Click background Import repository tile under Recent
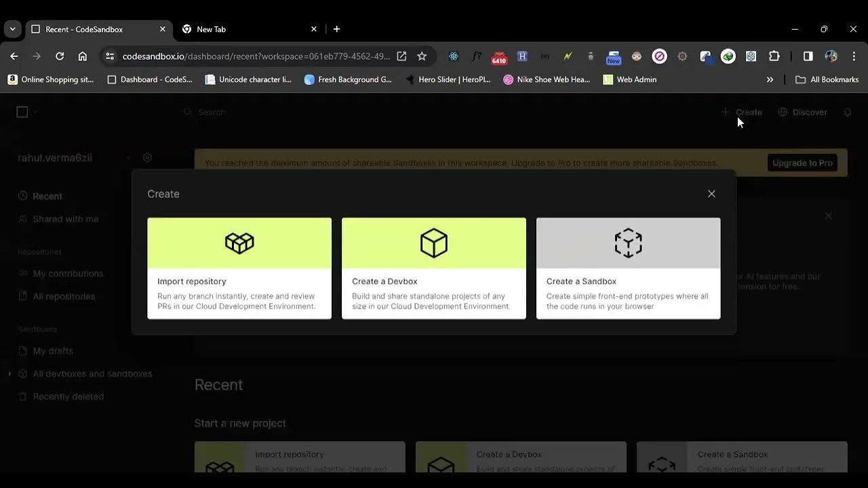The height and width of the screenshot is (488, 868). pyautogui.click(x=300, y=457)
